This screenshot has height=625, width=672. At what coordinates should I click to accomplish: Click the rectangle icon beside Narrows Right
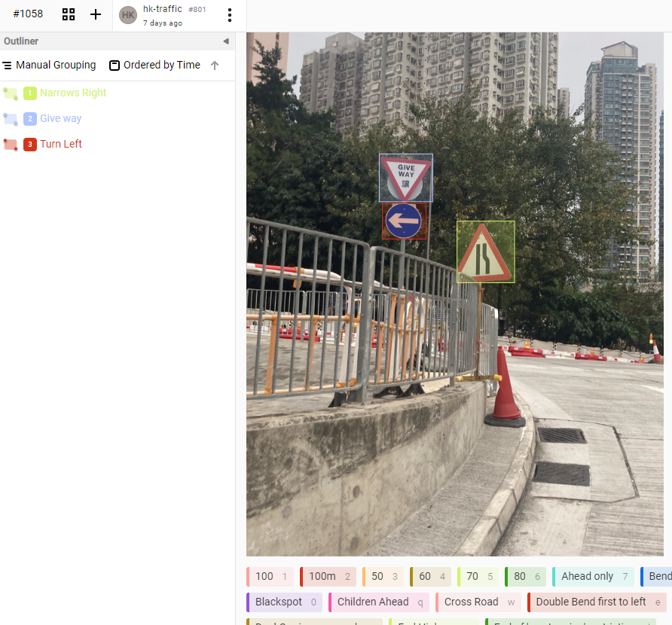point(11,93)
